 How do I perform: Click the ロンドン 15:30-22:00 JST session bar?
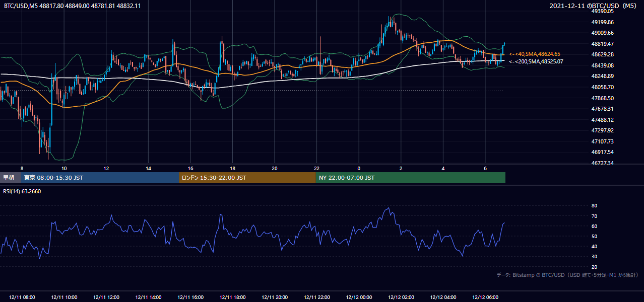[247, 178]
